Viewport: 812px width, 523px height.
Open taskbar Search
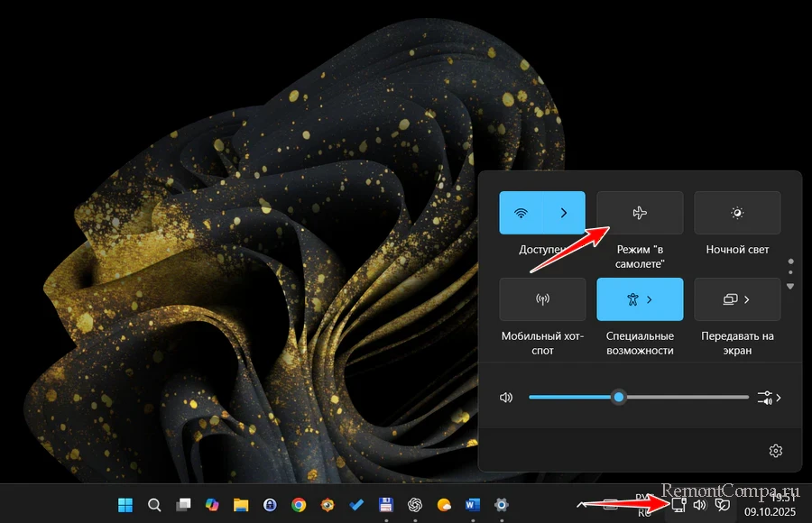[x=154, y=504]
